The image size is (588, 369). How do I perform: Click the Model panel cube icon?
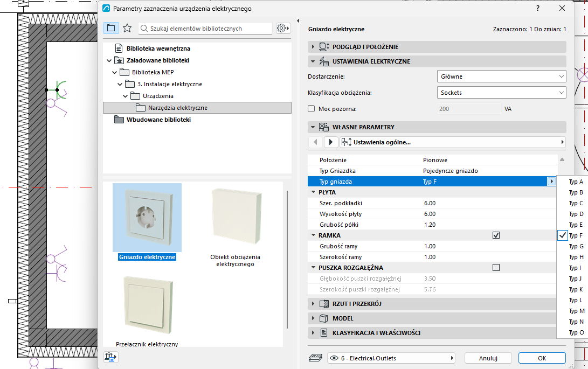(324, 318)
